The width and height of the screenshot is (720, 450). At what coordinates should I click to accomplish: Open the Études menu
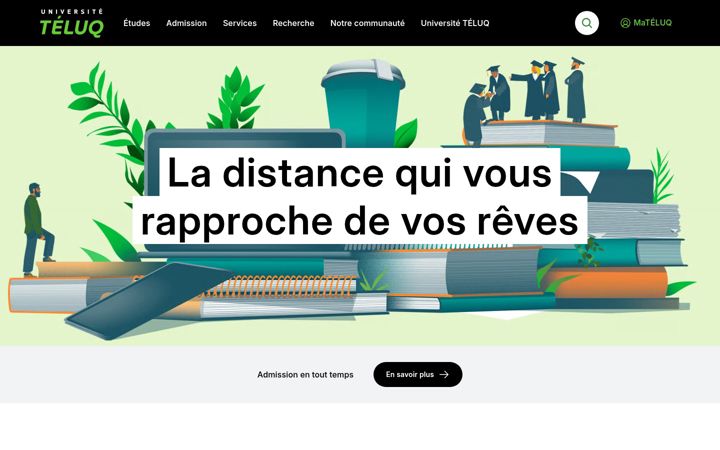(x=137, y=23)
